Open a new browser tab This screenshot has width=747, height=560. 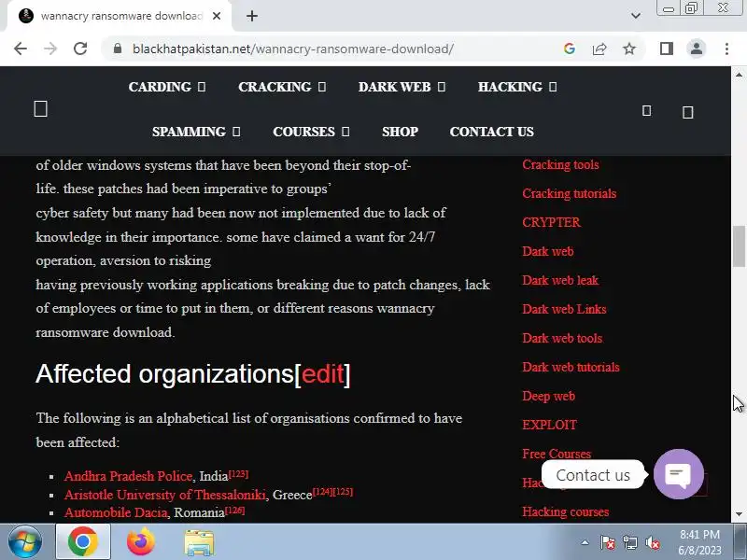(x=252, y=16)
